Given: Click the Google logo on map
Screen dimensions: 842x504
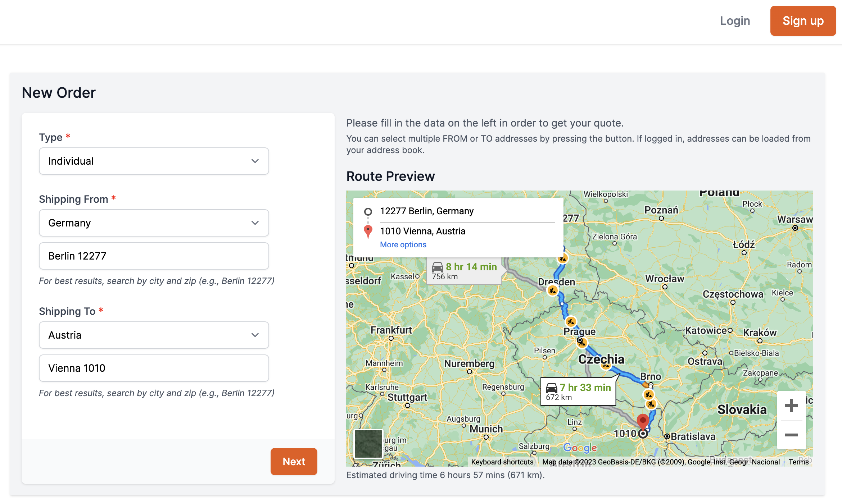Looking at the screenshot, I should pyautogui.click(x=580, y=448).
